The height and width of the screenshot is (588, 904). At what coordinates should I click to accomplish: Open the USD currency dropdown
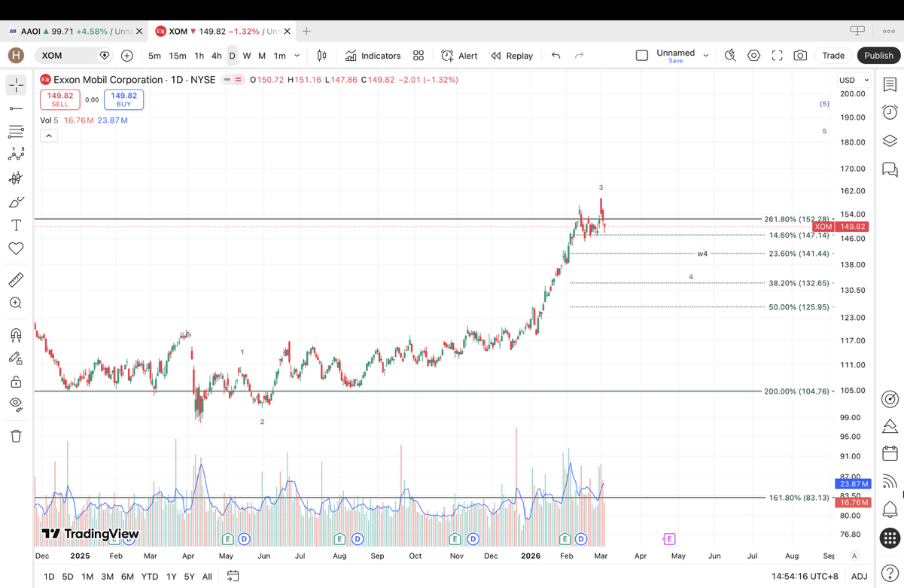click(854, 80)
